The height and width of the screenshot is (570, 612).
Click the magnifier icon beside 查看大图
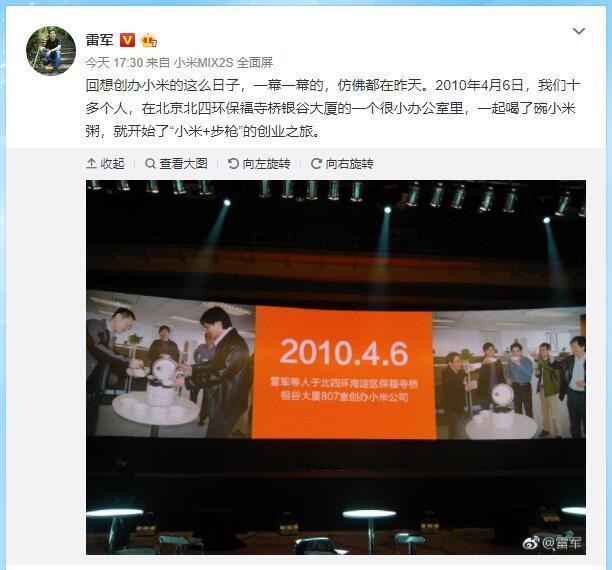tap(150, 163)
